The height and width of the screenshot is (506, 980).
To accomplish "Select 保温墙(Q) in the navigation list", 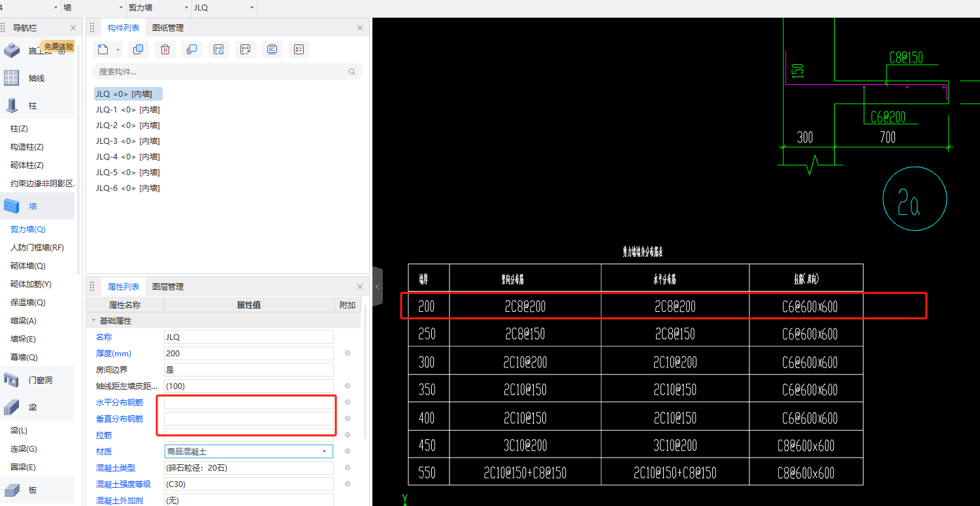I will point(28,303).
